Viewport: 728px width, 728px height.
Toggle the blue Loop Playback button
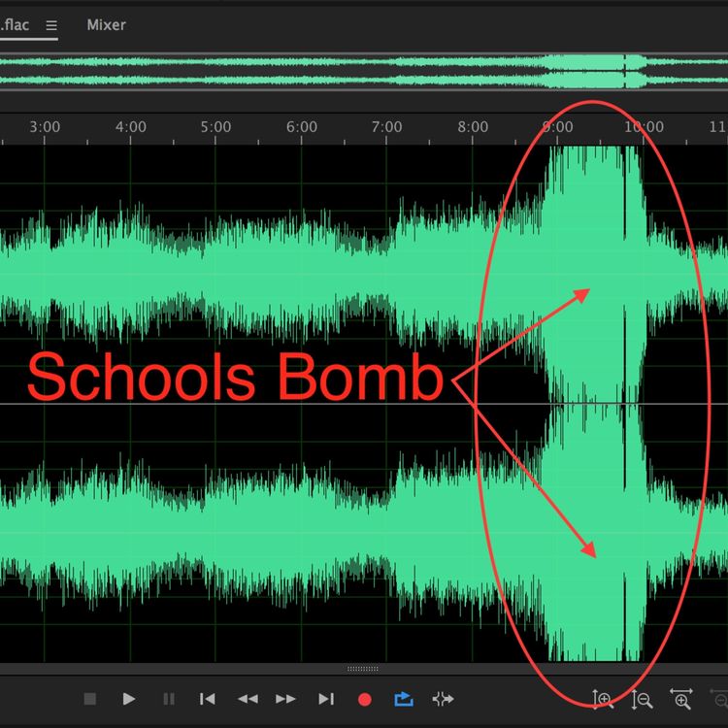[x=403, y=699]
